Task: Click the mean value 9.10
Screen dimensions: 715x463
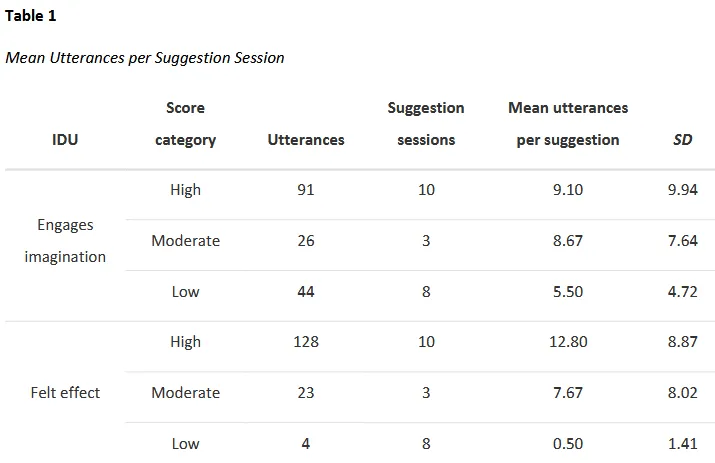Action: coord(568,190)
